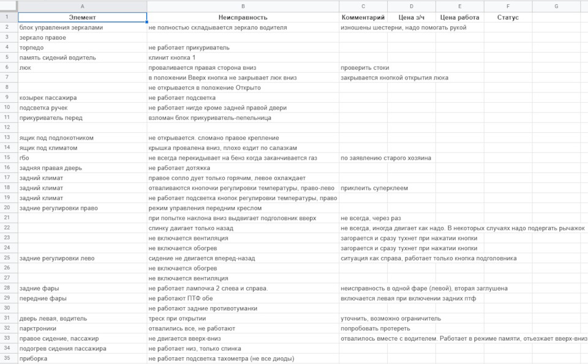The image size is (588, 364).
Task: Click 'взломан блок прикуриватель-пепельница' cell
Action: click(x=243, y=118)
